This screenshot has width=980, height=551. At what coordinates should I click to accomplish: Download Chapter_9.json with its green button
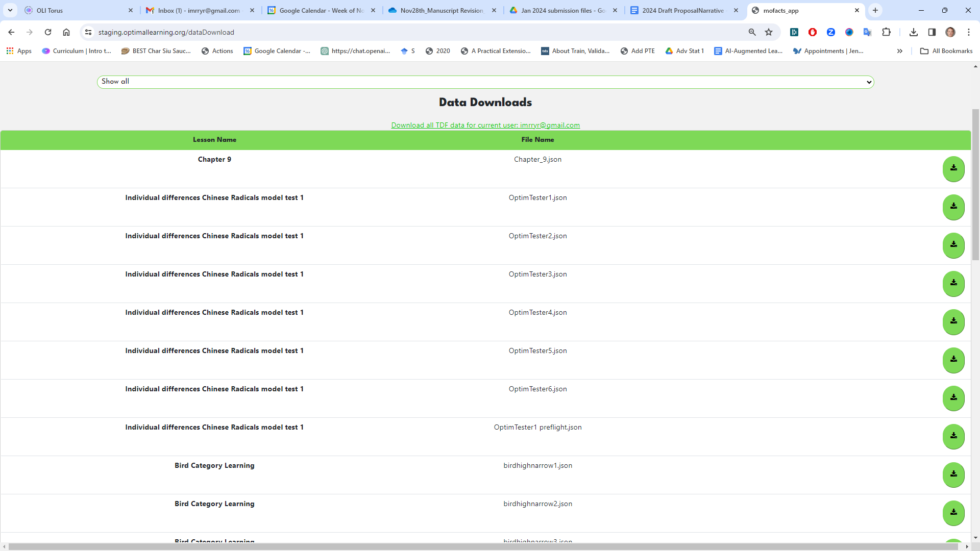[953, 169]
